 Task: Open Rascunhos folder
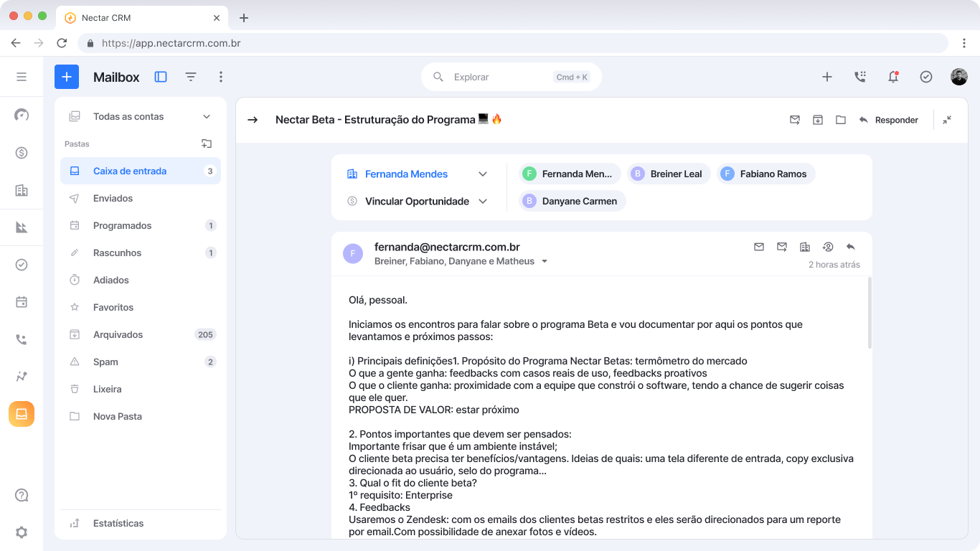point(141,253)
